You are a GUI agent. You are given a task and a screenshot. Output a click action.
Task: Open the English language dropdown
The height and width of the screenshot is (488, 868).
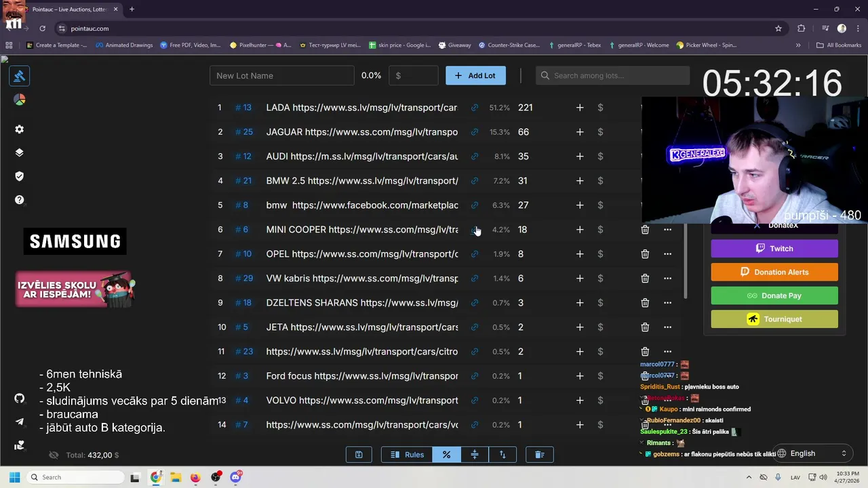[812, 453]
